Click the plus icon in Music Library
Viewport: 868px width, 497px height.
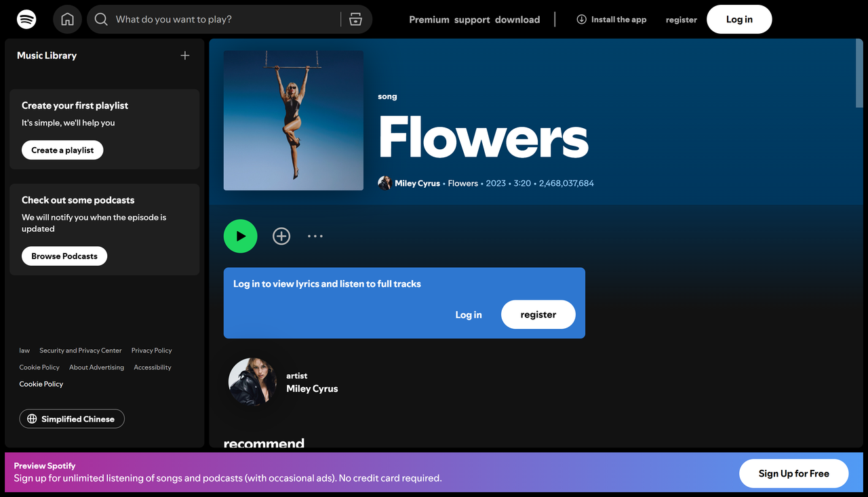(184, 56)
